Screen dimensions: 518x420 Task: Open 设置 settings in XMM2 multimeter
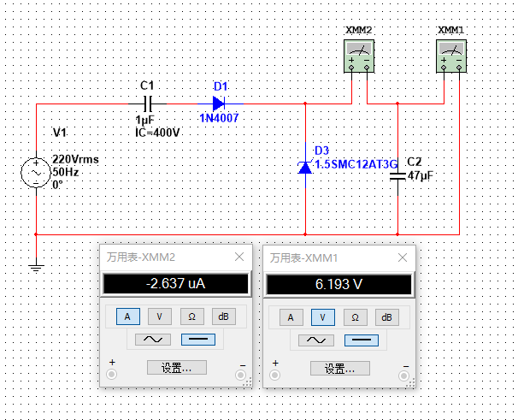176,368
